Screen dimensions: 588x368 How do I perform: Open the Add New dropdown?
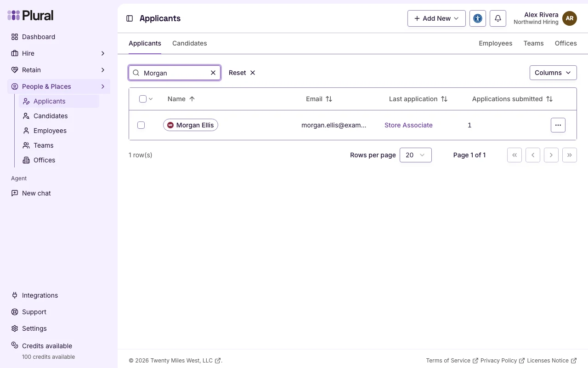[436, 18]
